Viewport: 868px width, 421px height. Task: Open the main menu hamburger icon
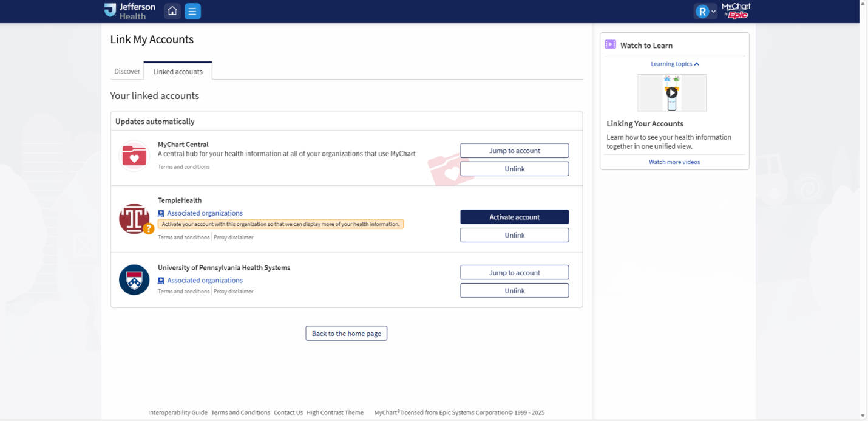[192, 11]
